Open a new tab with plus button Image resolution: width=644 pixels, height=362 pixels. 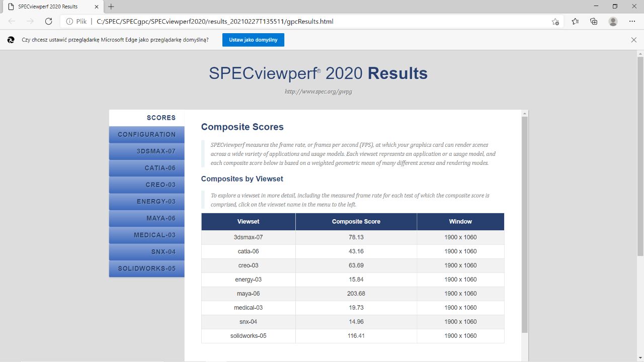coord(111,7)
